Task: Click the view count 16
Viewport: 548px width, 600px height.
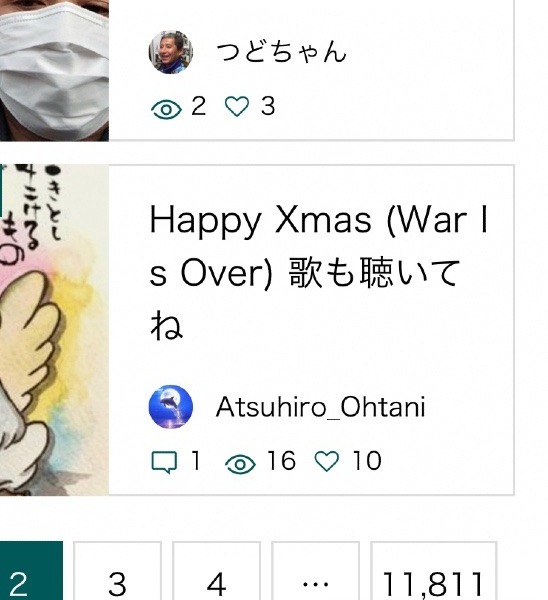Action: [x=282, y=460]
